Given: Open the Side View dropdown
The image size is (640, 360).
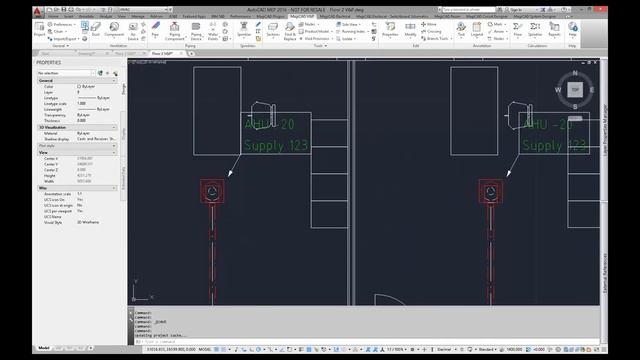Looking at the screenshot, I should point(348,24).
